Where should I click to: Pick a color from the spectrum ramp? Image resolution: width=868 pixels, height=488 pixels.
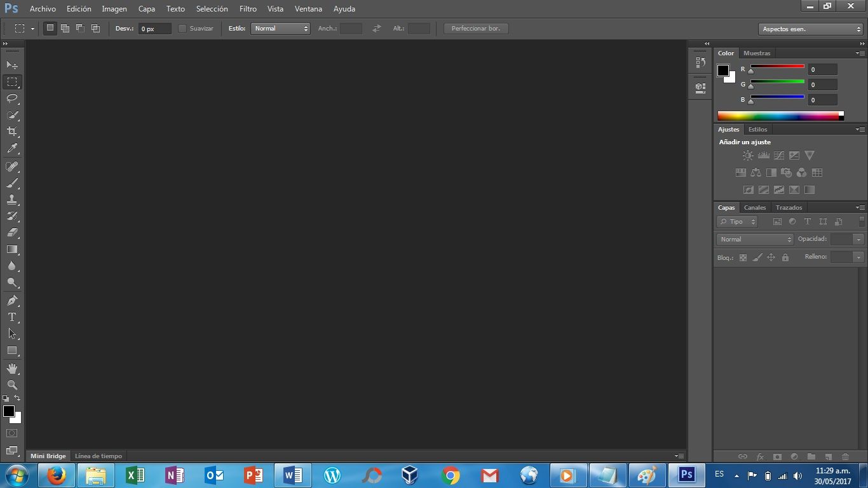780,116
